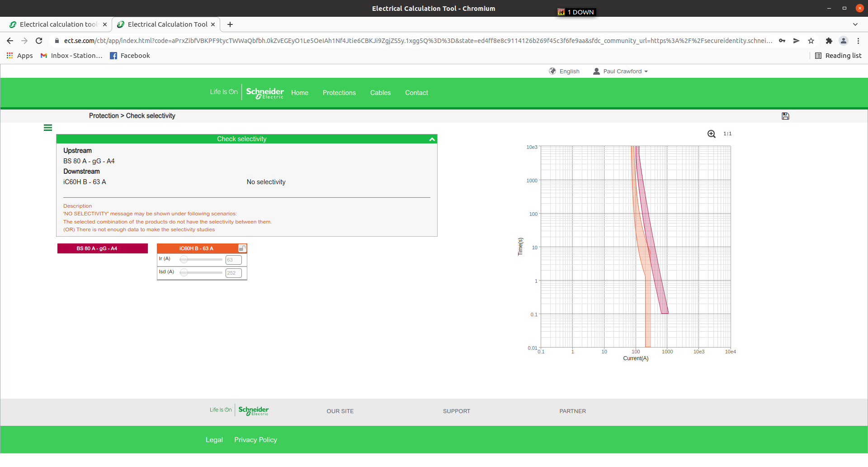Screen dimensions: 868x467
Task: Open the browser profile avatar
Action: coord(844,41)
